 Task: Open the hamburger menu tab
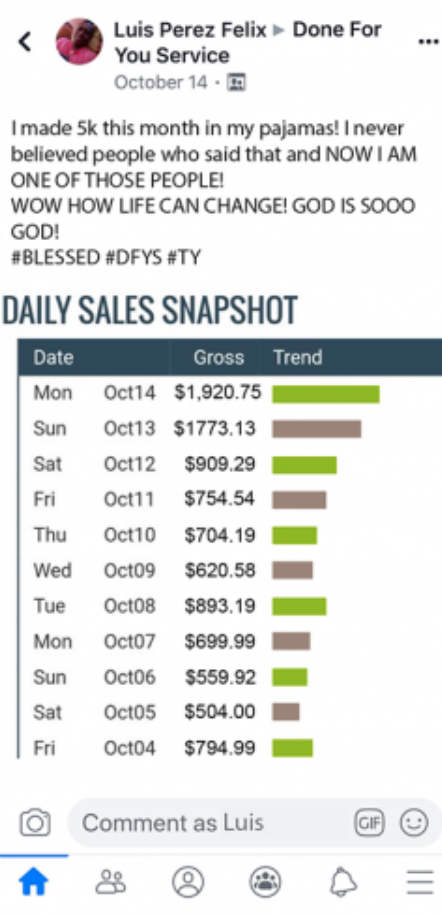[x=420, y=882]
